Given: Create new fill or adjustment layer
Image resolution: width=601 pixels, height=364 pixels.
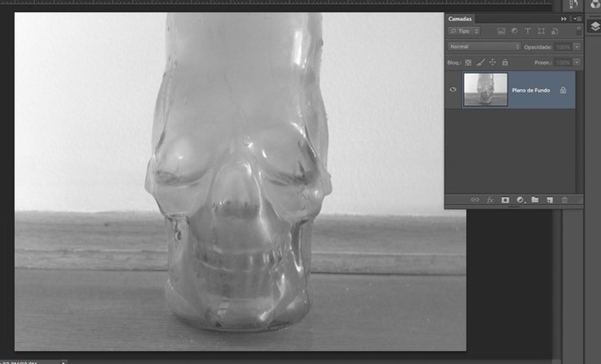Looking at the screenshot, I should pos(520,200).
